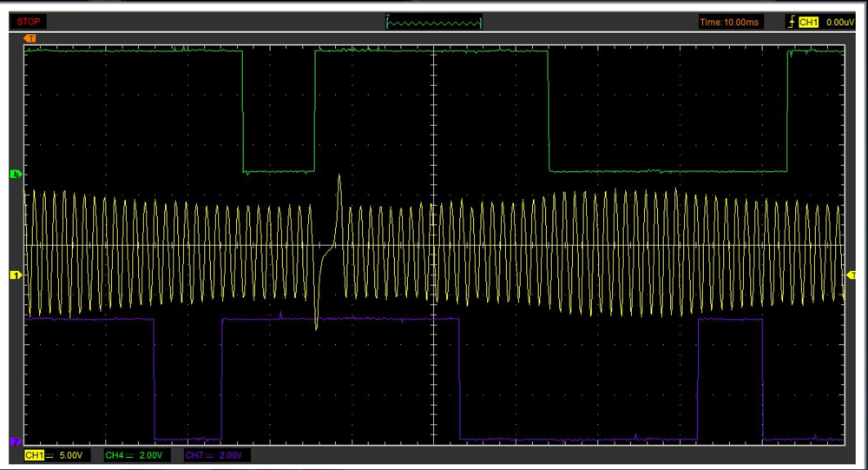Click the 0.00uV trigger level readout
The width and height of the screenshot is (868, 470).
pos(841,22)
